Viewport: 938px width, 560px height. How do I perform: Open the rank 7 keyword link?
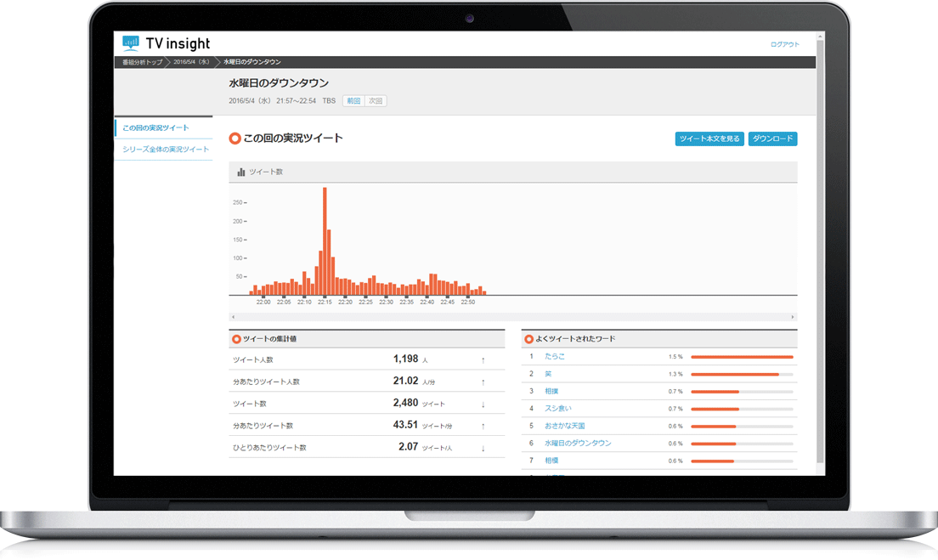pos(551,461)
